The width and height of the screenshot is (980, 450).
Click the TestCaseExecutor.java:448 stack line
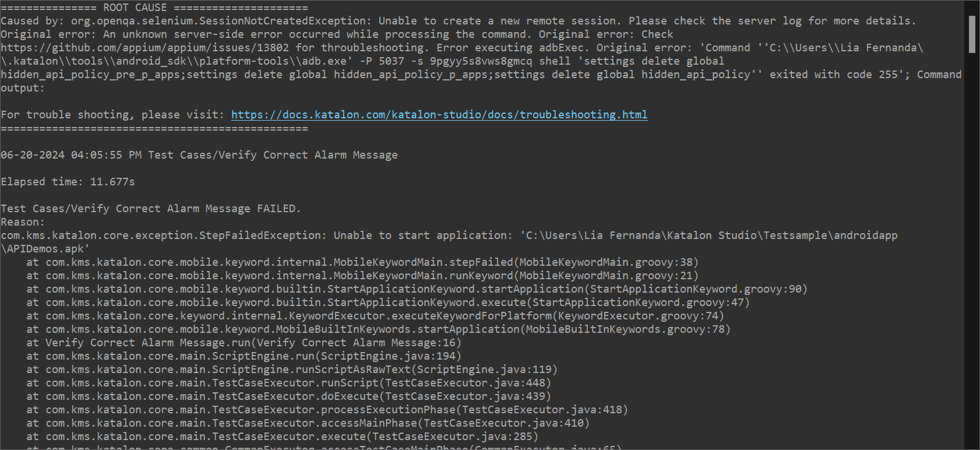click(x=288, y=383)
